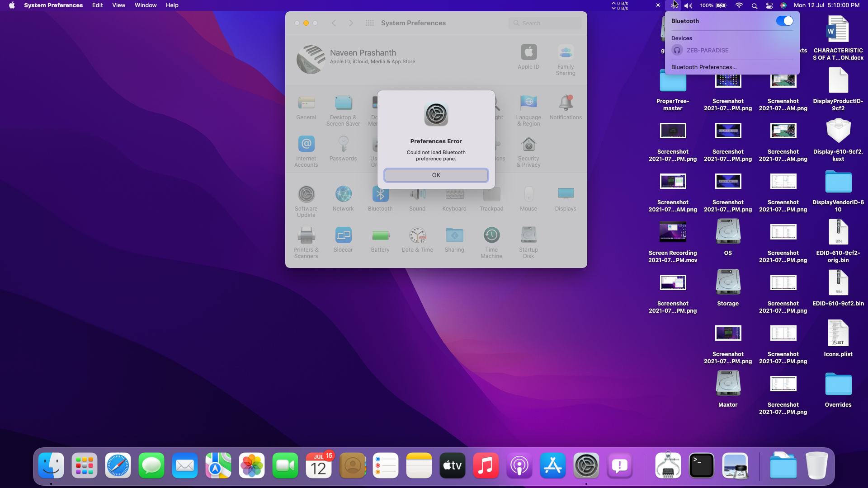868x488 pixels.
Task: Click the System Preferences search field
Action: click(546, 23)
